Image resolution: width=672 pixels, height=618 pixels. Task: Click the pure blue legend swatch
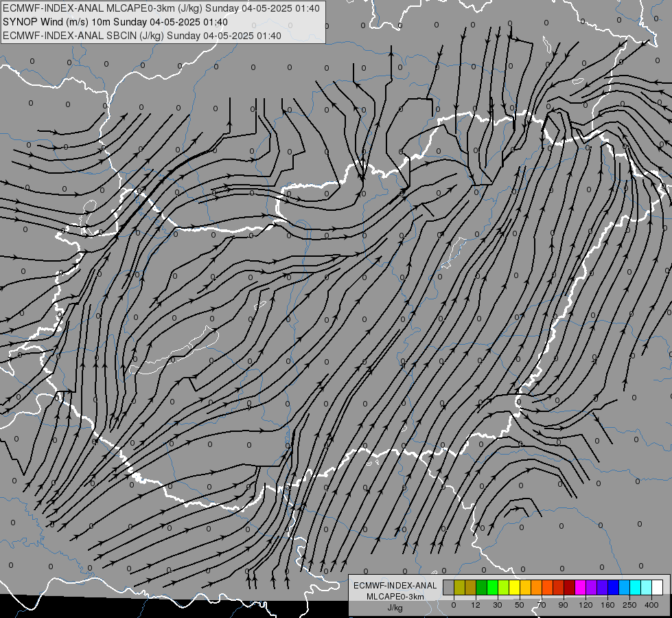pyautogui.click(x=613, y=587)
